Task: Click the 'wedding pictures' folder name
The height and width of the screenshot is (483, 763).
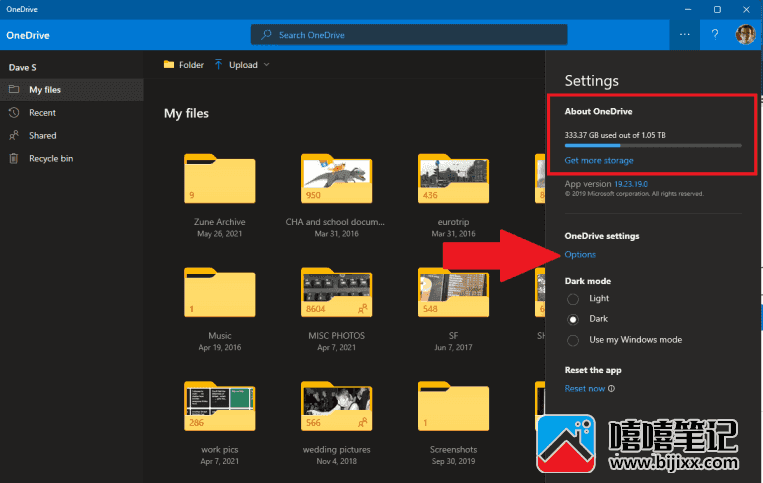Action: [x=336, y=449]
